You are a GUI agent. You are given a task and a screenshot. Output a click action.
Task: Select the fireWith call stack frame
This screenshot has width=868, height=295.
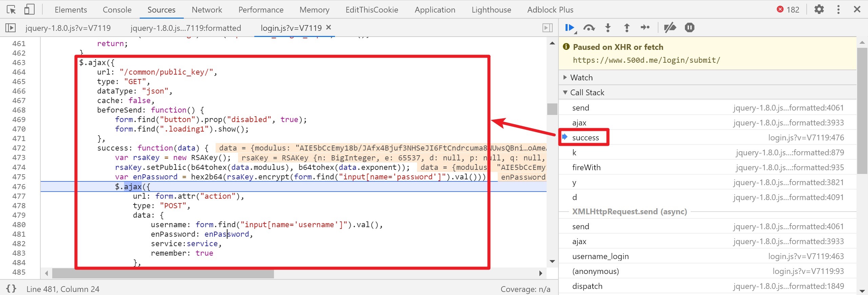point(707,168)
